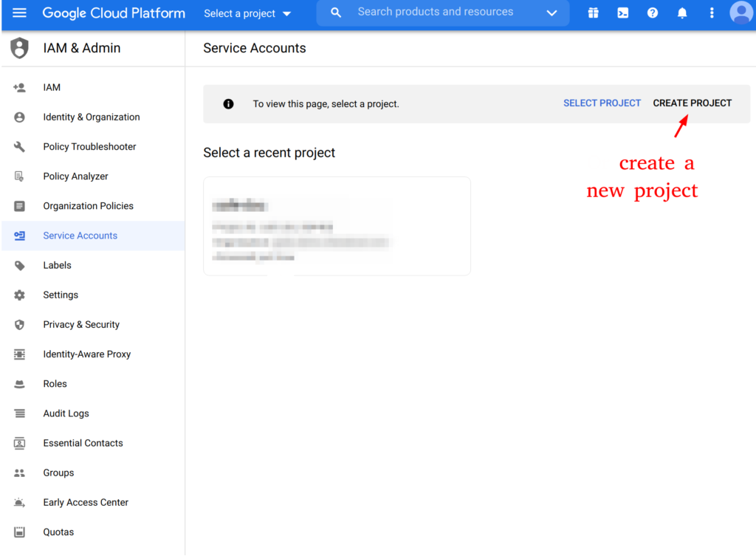
Task: Open the hamburger navigation menu
Action: pos(19,13)
